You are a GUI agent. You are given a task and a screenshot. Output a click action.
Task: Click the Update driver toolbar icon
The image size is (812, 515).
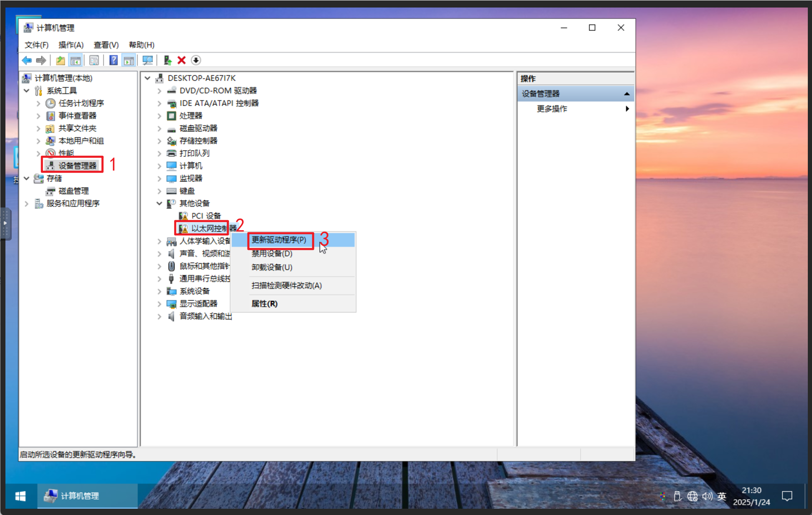point(168,61)
